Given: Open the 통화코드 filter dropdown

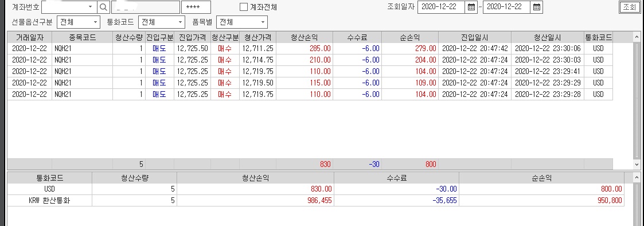Looking at the screenshot, I should 181,22.
